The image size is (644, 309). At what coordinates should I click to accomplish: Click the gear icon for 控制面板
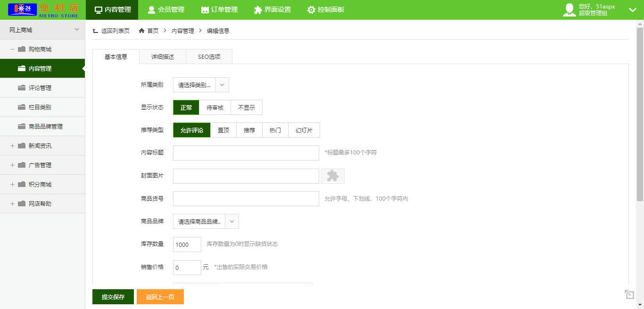pyautogui.click(x=311, y=10)
